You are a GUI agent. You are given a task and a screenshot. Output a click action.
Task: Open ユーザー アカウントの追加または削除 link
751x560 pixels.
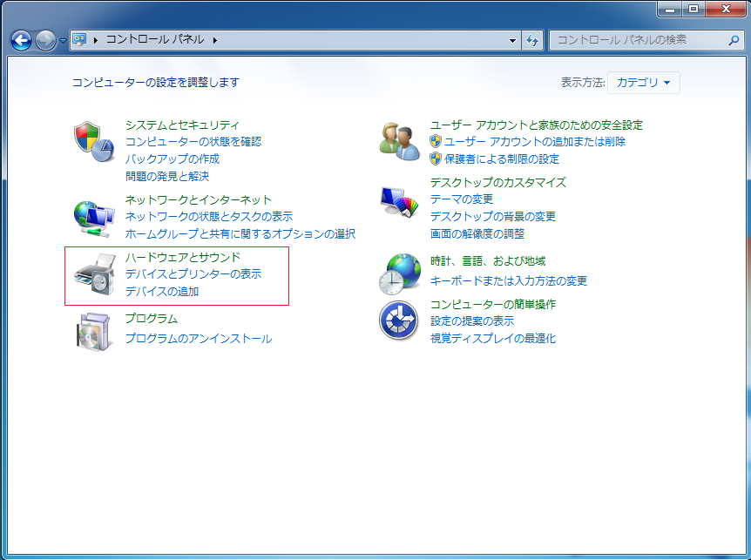(535, 142)
